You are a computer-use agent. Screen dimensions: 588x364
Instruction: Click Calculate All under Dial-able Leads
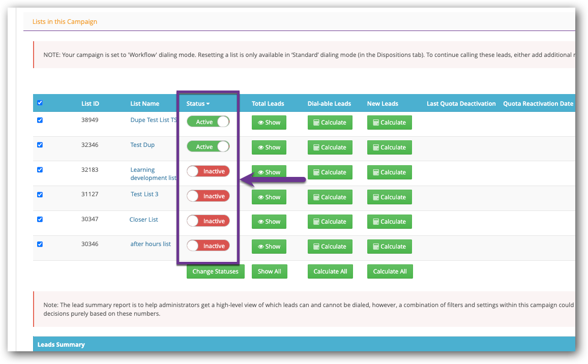(330, 271)
